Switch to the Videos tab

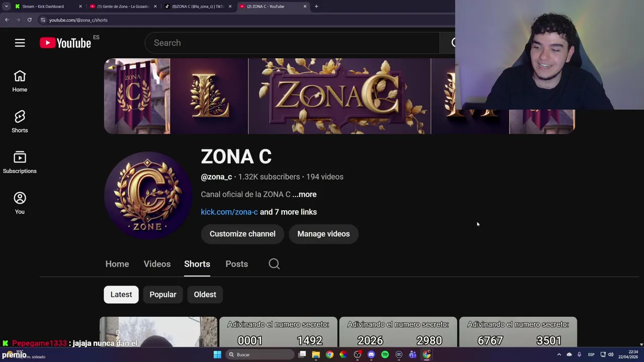[x=157, y=264]
